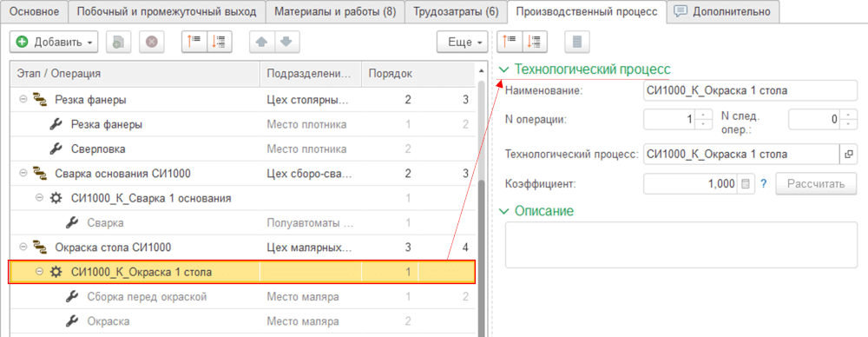Increase N операции with stepper up arrow
Viewport: 868px width, 337px height.
point(703,114)
